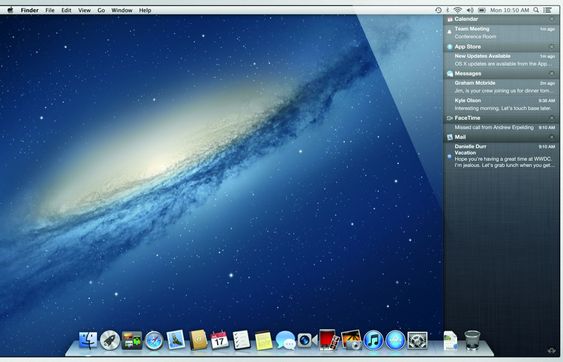Open App Store icon in the Dock
The image size is (563, 362).
[x=395, y=340]
